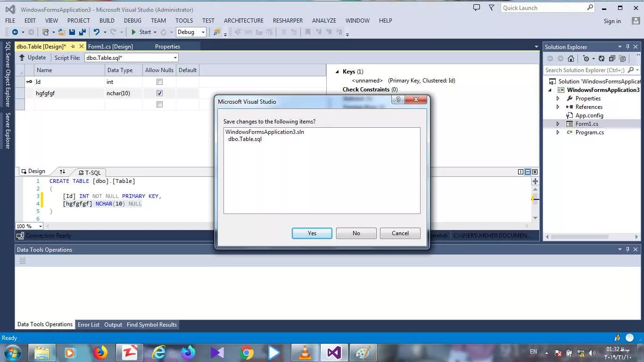Click the Sign in link
This screenshot has height=362, width=644.
click(x=612, y=21)
